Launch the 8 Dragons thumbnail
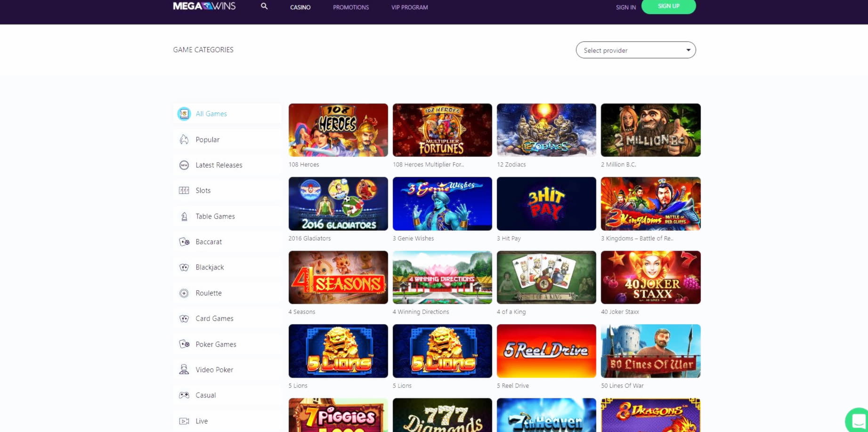This screenshot has width=868, height=432. (x=651, y=415)
